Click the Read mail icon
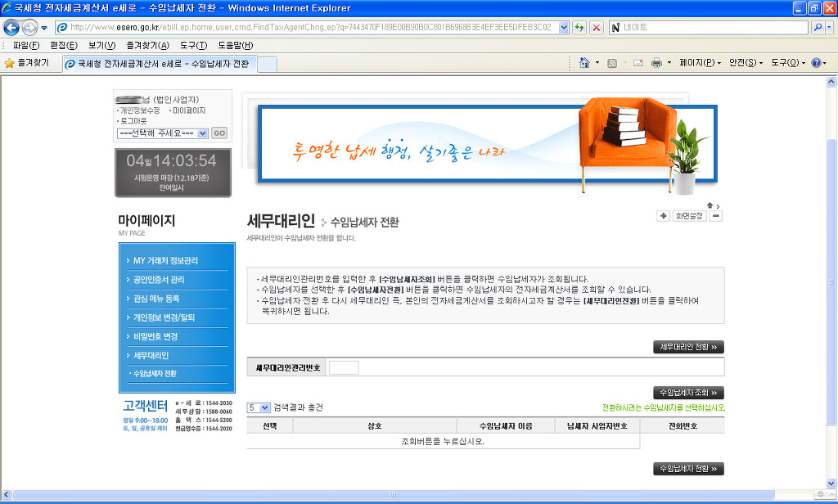This screenshot has height=504, width=838. coord(638,63)
